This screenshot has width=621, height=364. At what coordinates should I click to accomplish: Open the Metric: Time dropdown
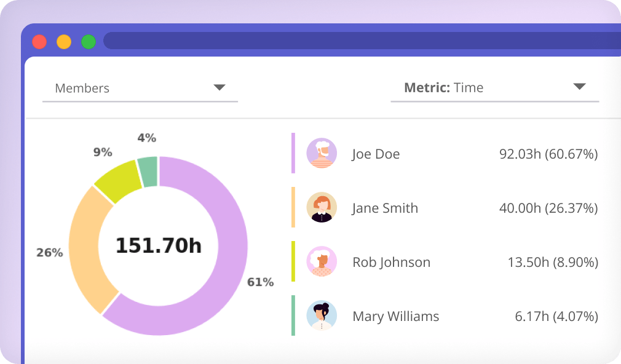coord(495,87)
